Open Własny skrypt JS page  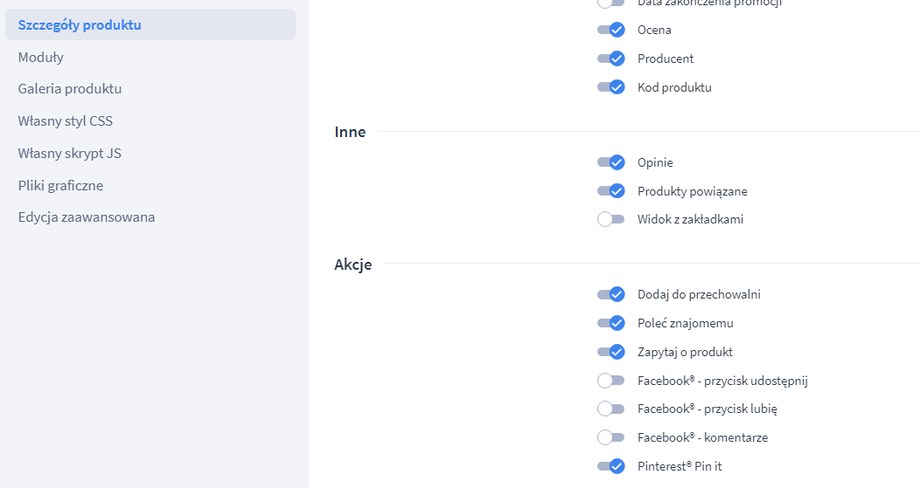click(x=70, y=153)
